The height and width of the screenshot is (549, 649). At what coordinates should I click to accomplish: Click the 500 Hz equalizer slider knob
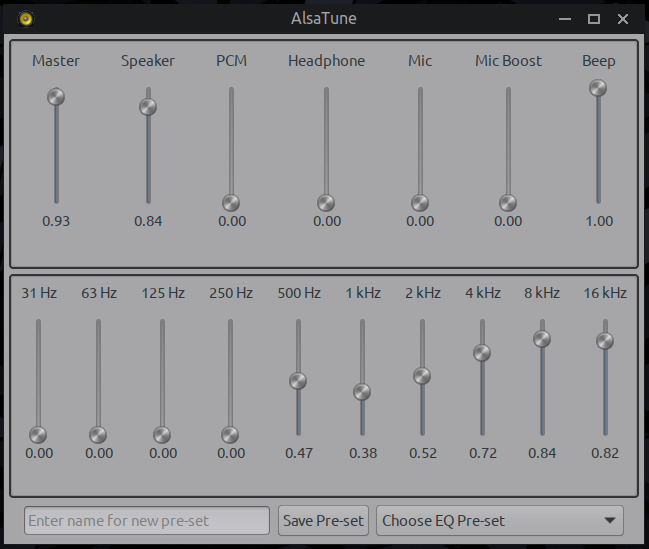pos(298,381)
